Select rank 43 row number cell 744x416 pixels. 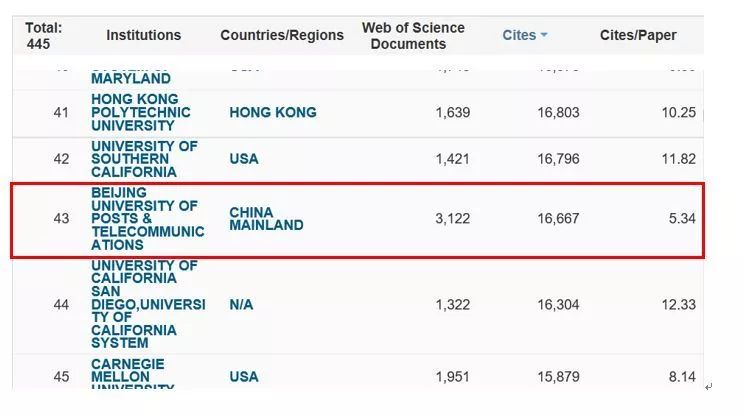[62, 218]
